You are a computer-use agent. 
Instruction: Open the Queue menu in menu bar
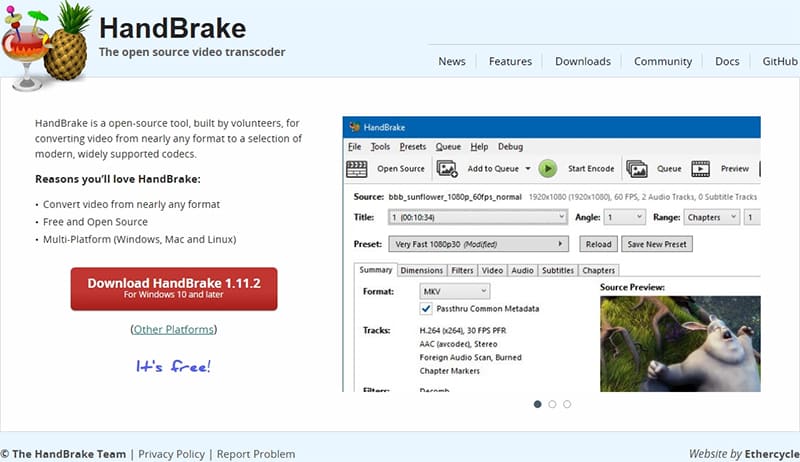[448, 147]
